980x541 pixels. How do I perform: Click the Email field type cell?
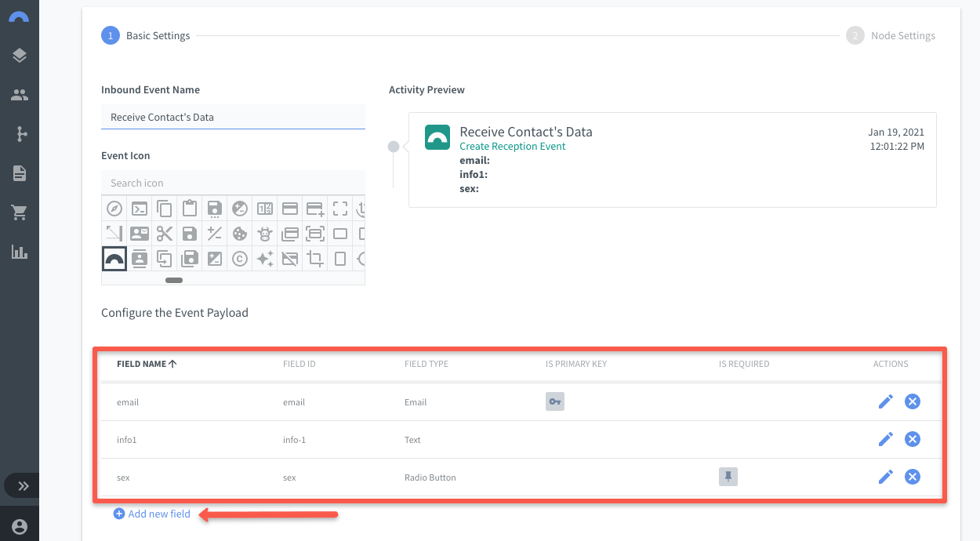416,402
